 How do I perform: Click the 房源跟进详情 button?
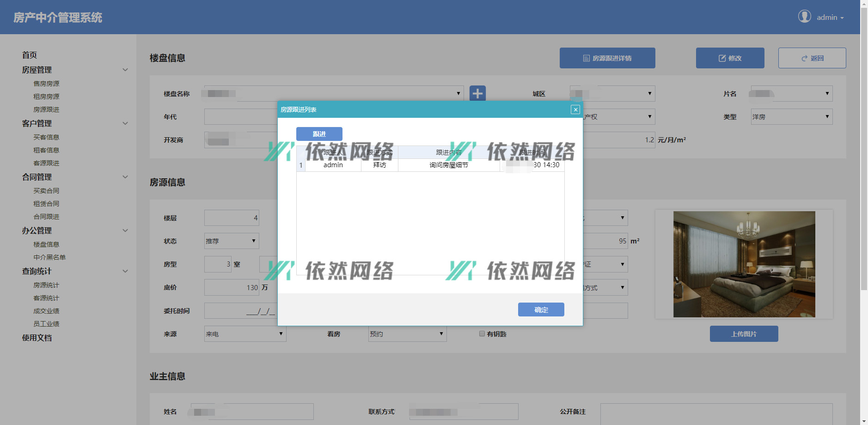coord(607,58)
